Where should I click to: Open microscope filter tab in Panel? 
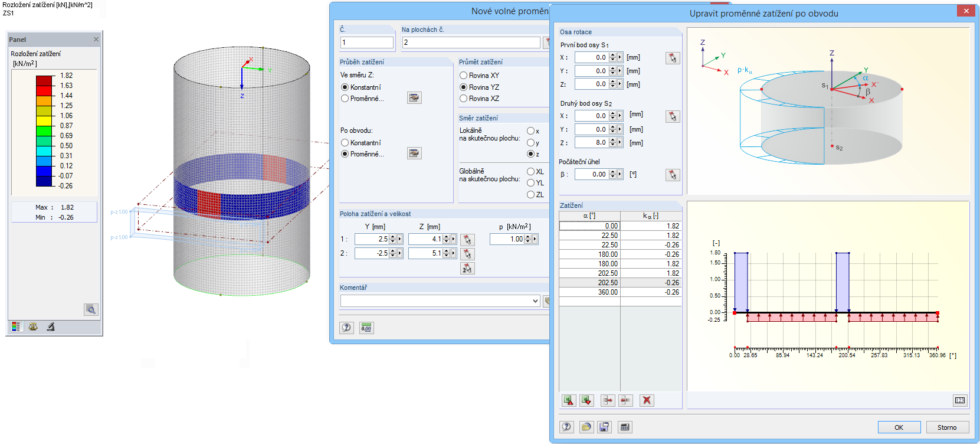tap(51, 327)
